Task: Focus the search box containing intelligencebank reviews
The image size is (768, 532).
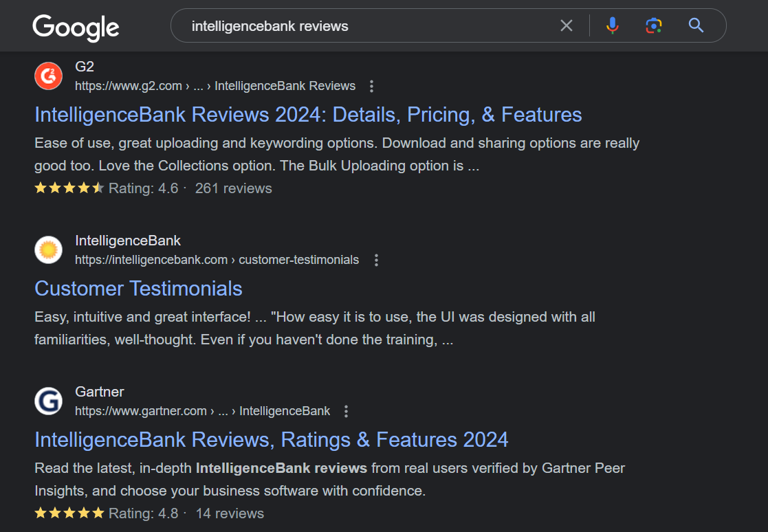Action: tap(371, 26)
